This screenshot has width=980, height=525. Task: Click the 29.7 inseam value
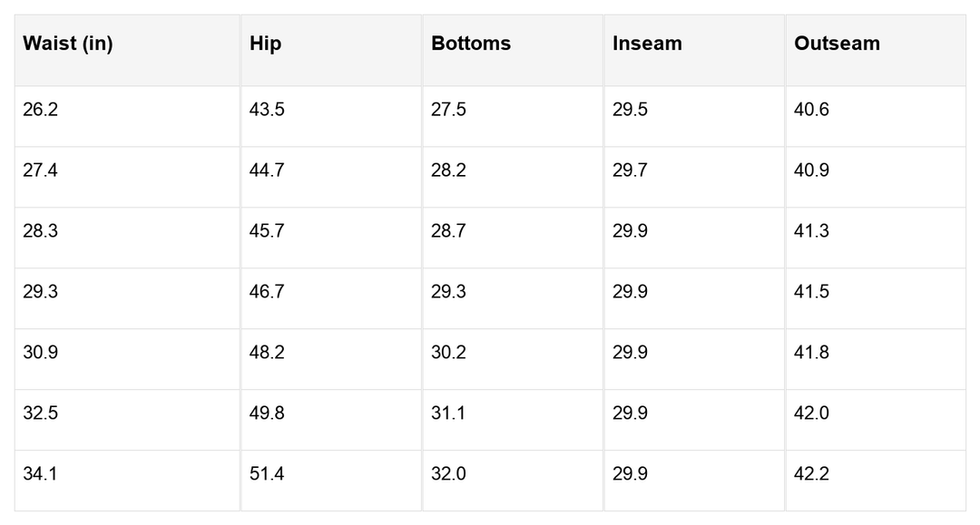630,170
